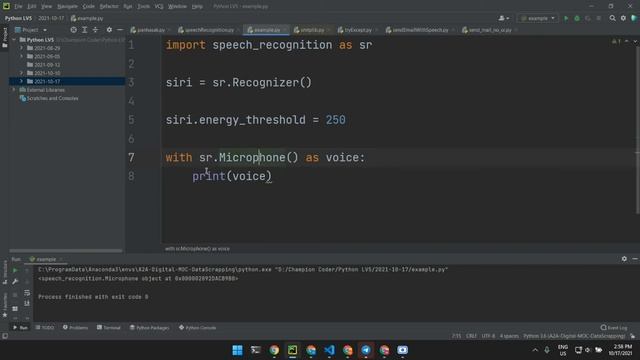Open the Python Packages tool window

coord(149,328)
